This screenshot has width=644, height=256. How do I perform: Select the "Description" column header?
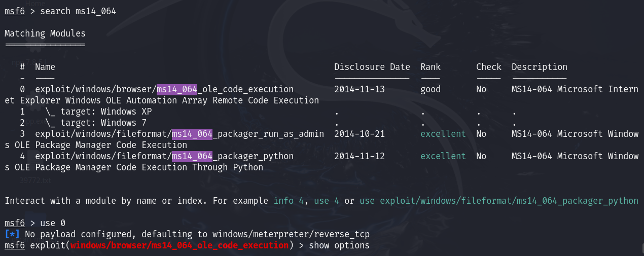coord(539,67)
